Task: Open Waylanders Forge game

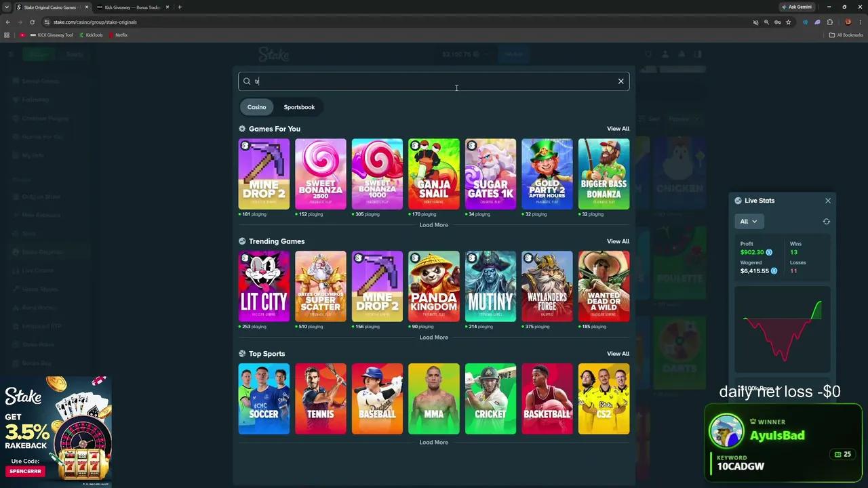Action: click(x=547, y=287)
